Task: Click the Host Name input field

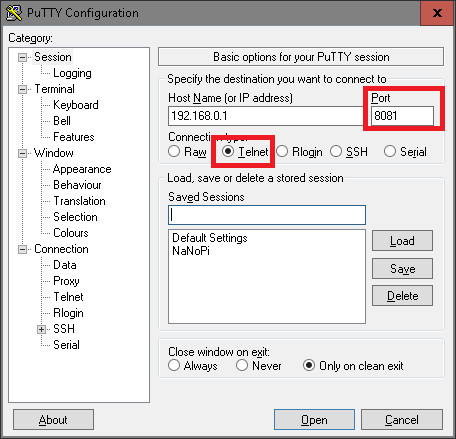Action: click(266, 116)
